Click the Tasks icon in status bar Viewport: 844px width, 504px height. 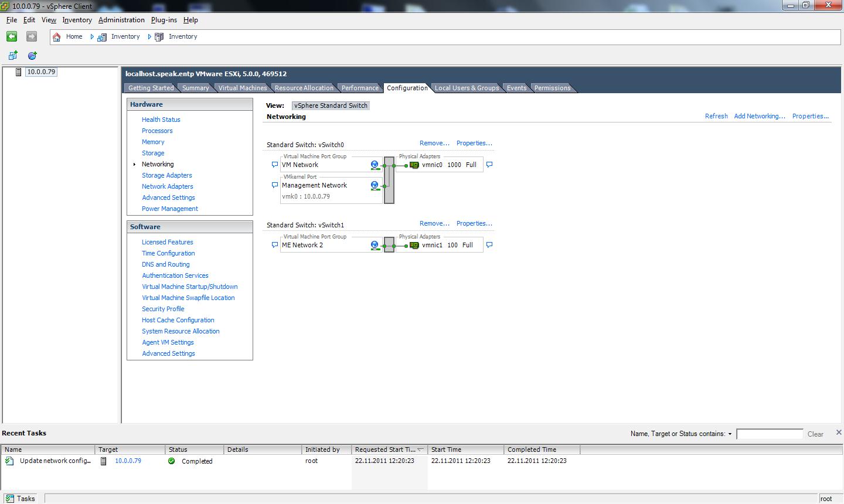(x=10, y=499)
